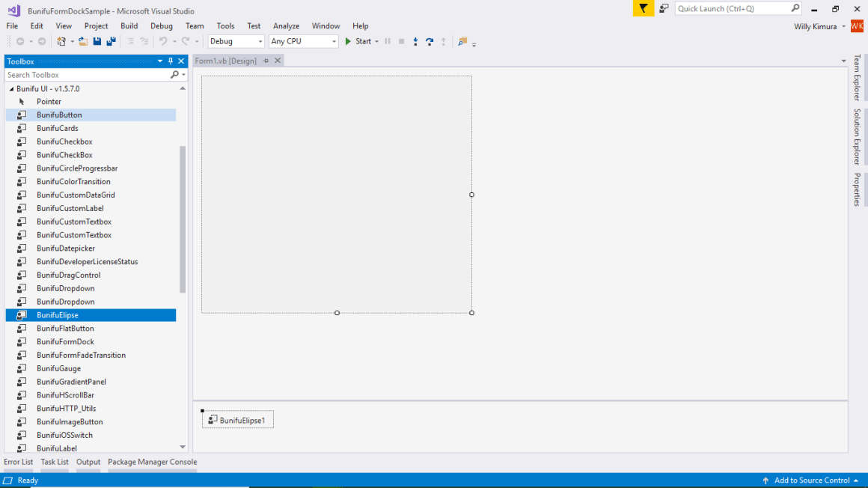Open the Analyze menu
868x488 pixels.
[286, 26]
